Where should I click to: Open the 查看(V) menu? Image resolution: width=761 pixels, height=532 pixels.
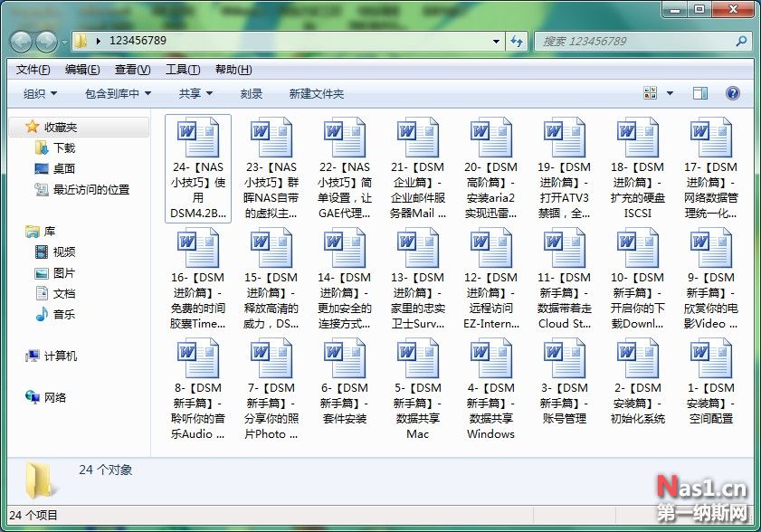(132, 70)
